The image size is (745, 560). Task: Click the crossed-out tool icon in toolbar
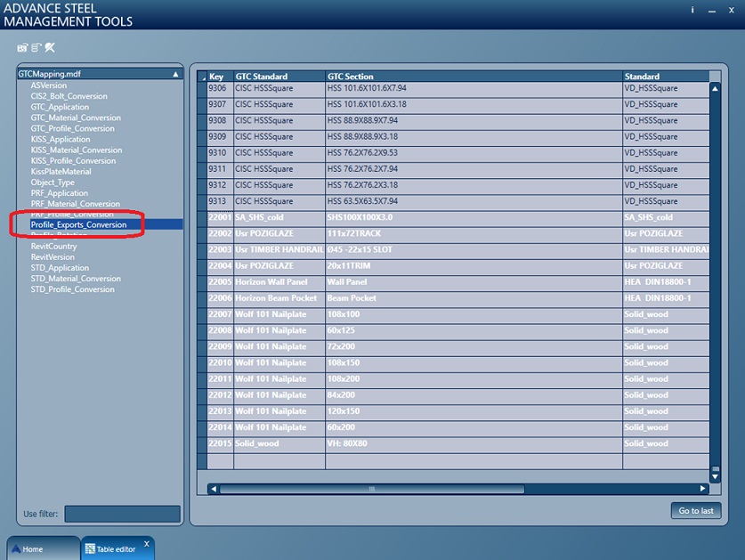50,47
